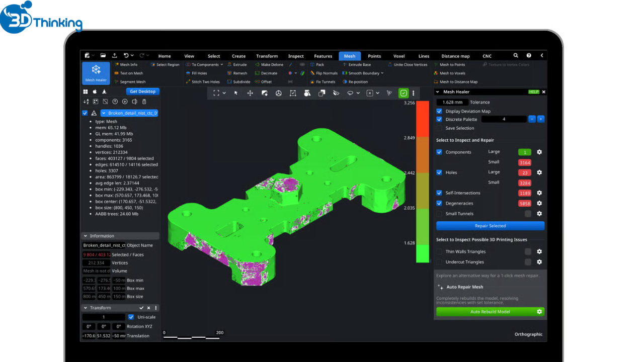Open the fit-view dropdown arrow in viewport toolbar
This screenshot has height=362, width=644.
click(224, 93)
